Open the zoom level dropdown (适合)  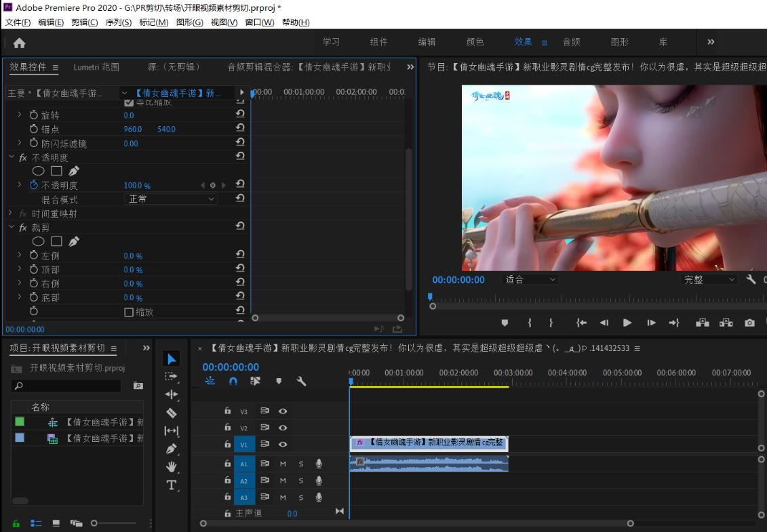coord(530,279)
